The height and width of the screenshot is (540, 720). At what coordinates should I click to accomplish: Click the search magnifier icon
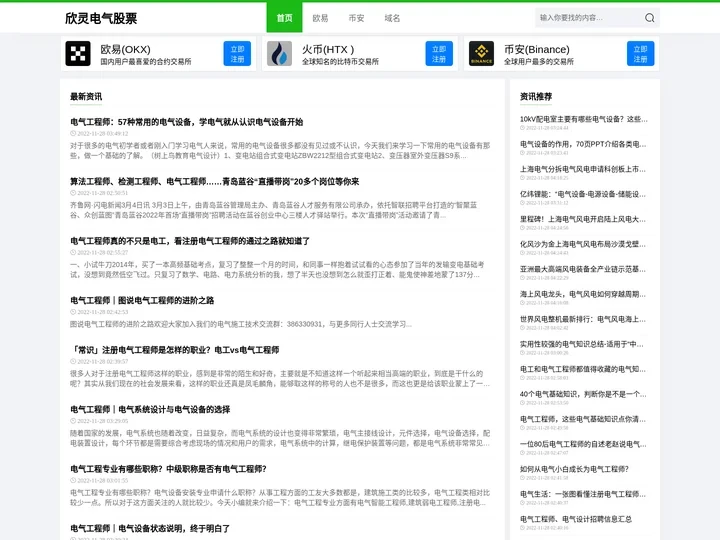click(649, 18)
